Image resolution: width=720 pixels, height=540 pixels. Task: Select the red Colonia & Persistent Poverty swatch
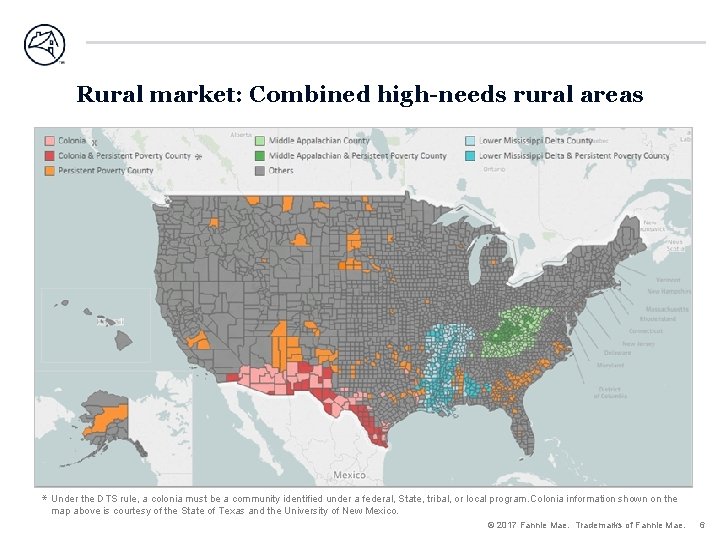(x=50, y=156)
